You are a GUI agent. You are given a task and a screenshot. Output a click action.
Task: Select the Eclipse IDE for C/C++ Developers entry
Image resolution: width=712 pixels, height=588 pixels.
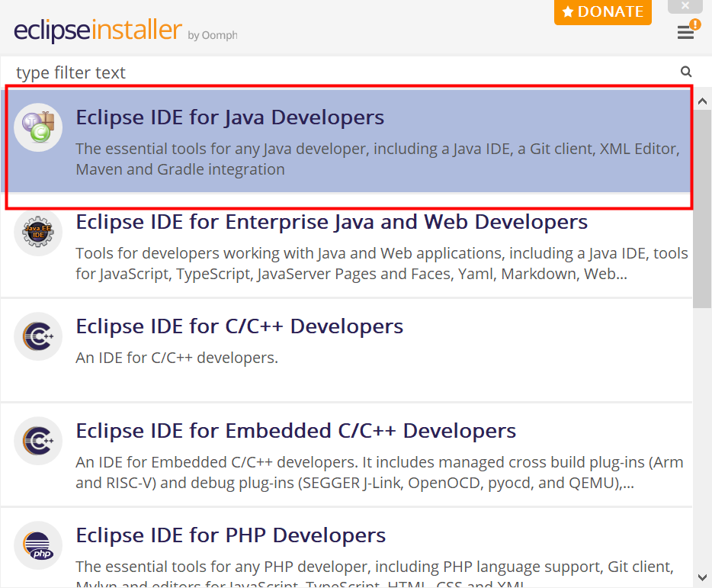239,326
